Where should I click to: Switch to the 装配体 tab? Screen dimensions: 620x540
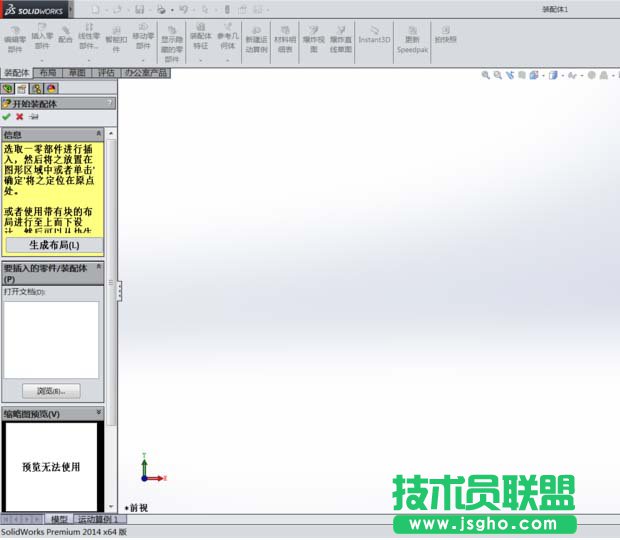pyautogui.click(x=17, y=73)
